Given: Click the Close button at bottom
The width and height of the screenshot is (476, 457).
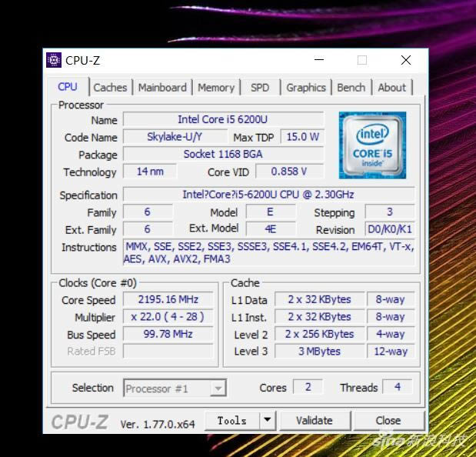Looking at the screenshot, I should (x=388, y=421).
